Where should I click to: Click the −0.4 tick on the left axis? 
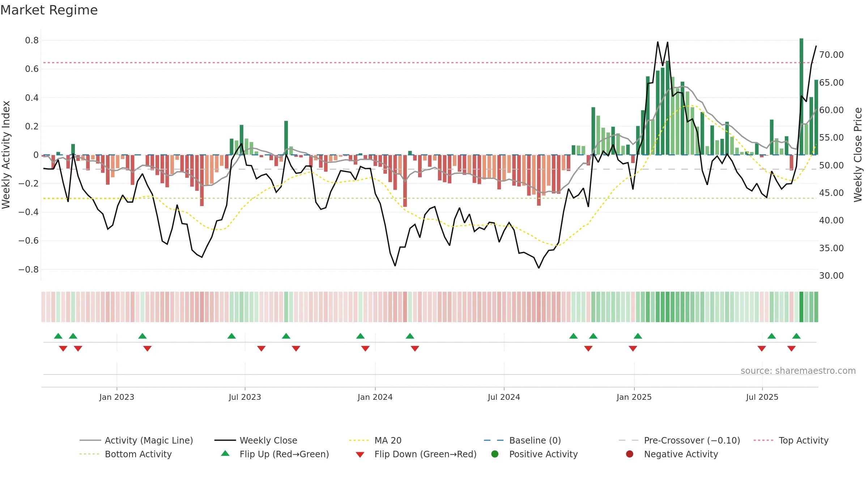(x=29, y=212)
